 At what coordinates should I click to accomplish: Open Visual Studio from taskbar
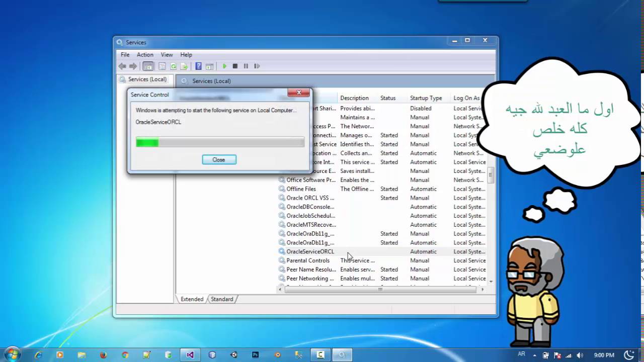pyautogui.click(x=190, y=354)
